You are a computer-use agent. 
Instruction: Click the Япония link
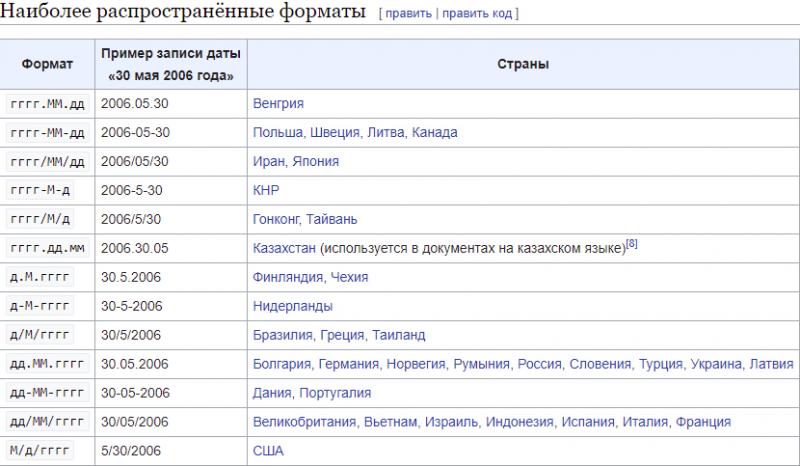pyautogui.click(x=315, y=161)
